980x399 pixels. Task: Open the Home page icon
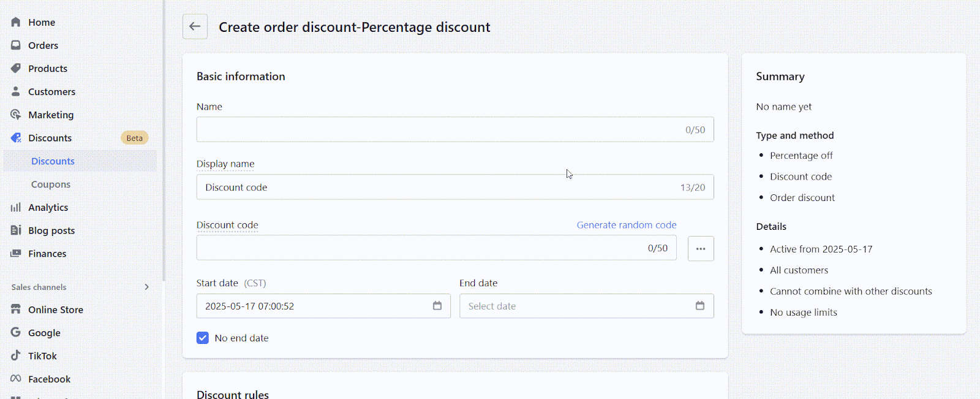[x=16, y=22]
